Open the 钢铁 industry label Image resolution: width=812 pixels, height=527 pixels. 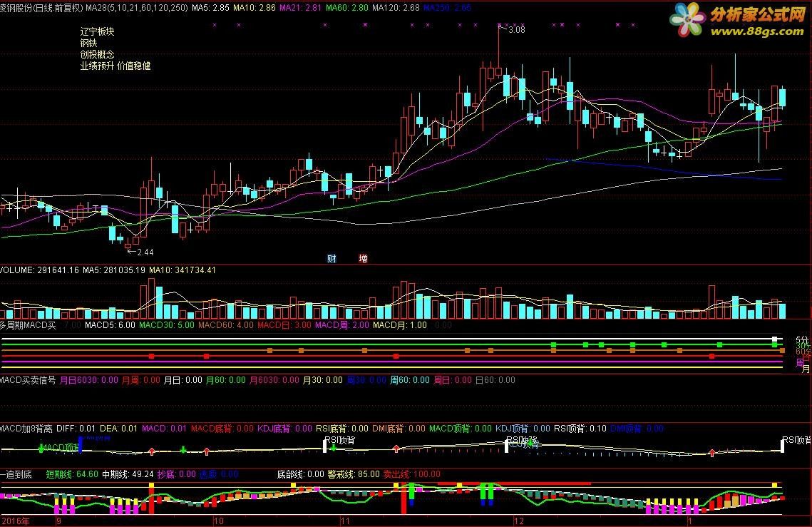pos(88,43)
